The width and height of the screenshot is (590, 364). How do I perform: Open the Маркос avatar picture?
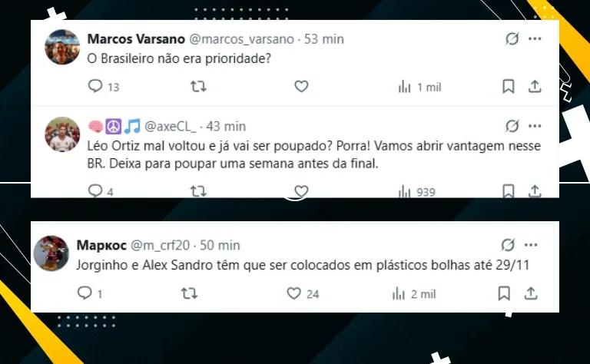point(51,253)
